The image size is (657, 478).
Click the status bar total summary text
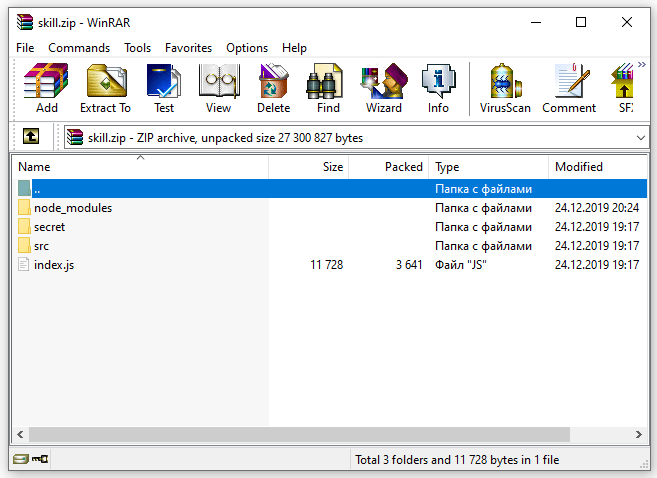tap(457, 460)
